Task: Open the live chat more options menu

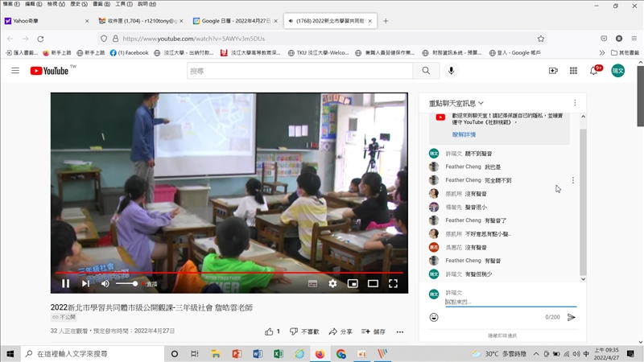Action: pyautogui.click(x=575, y=103)
